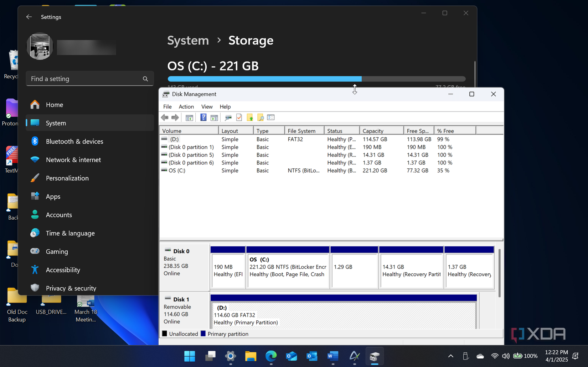Open the View menu in Disk Management

pyautogui.click(x=207, y=106)
